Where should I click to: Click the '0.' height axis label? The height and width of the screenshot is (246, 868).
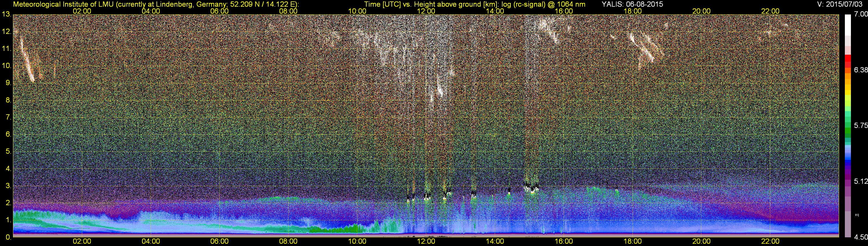click(x=8, y=237)
